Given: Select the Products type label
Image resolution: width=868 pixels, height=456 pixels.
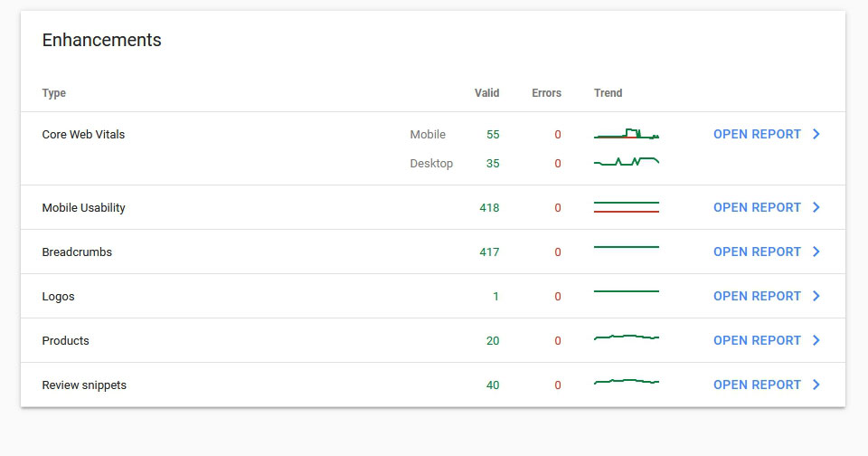Looking at the screenshot, I should pos(65,341).
